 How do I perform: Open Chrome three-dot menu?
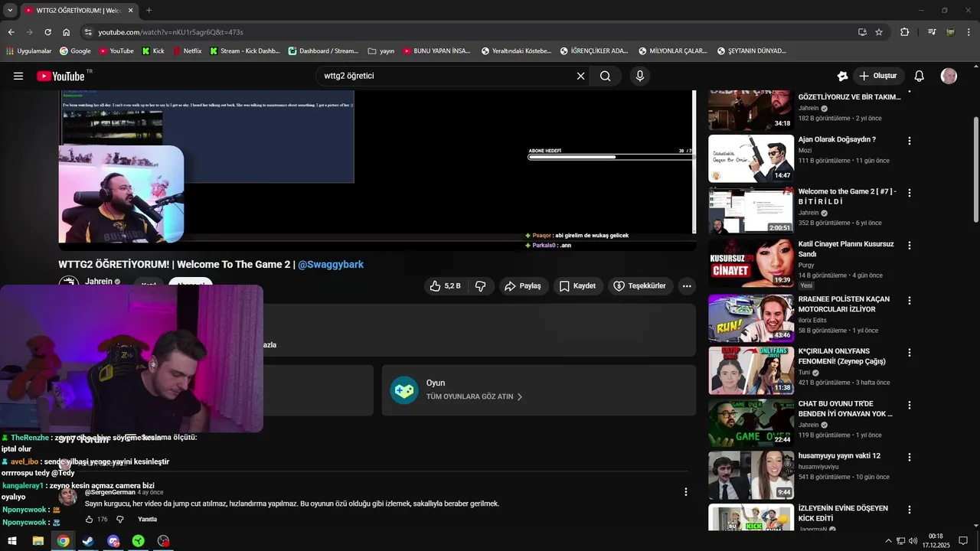pos(969,32)
